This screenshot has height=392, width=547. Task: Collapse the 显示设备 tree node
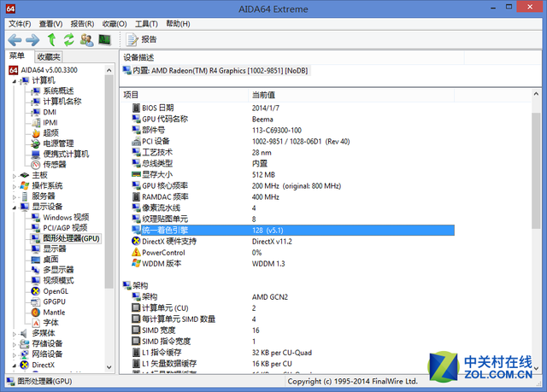(x=14, y=208)
